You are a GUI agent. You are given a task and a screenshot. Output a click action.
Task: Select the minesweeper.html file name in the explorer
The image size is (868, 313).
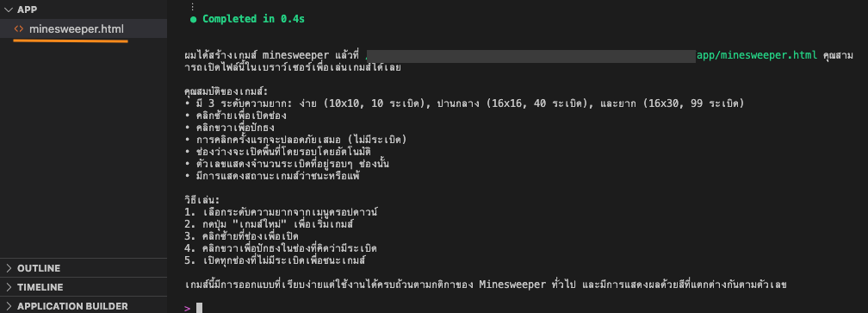(77, 28)
